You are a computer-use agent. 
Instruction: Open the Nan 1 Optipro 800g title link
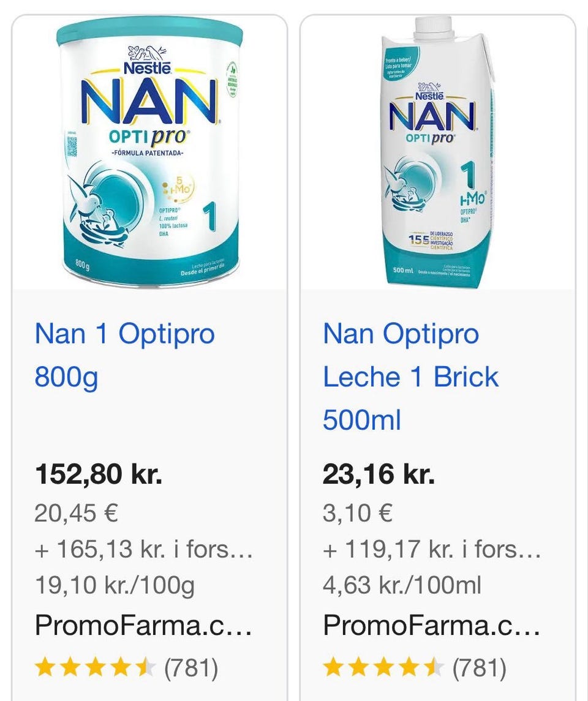click(124, 355)
